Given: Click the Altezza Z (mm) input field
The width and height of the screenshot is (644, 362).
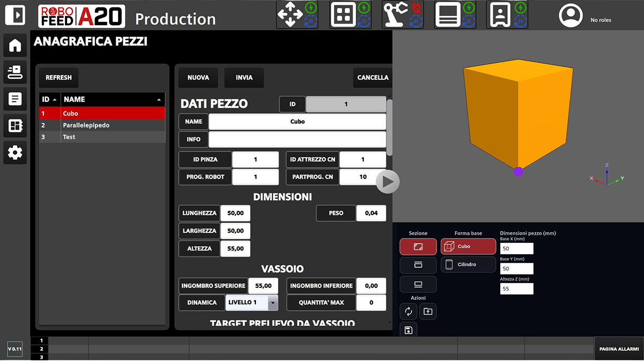Looking at the screenshot, I should [516, 289].
